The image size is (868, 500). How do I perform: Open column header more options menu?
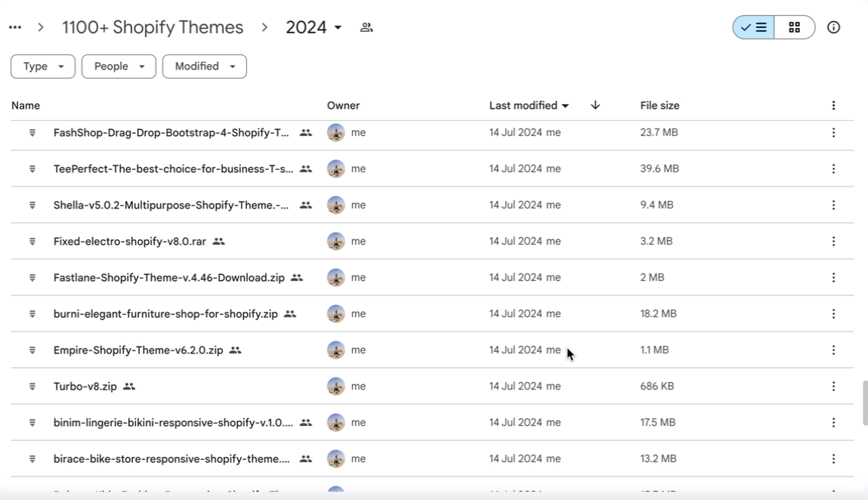pyautogui.click(x=834, y=105)
